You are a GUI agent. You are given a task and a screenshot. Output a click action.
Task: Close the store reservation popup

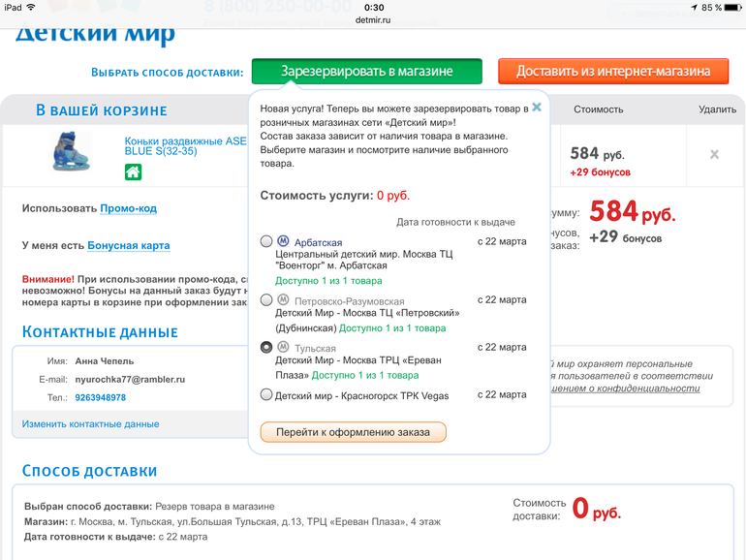click(x=536, y=107)
